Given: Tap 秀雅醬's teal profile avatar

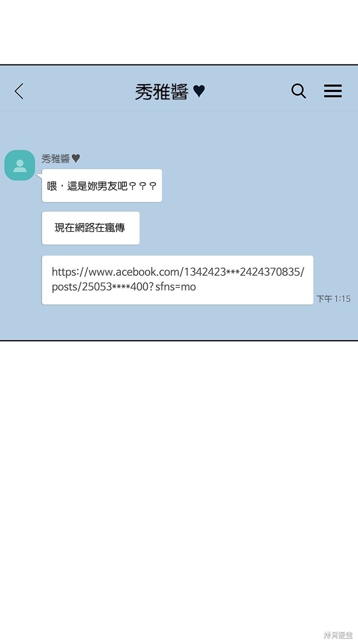Looking at the screenshot, I should pos(20,165).
